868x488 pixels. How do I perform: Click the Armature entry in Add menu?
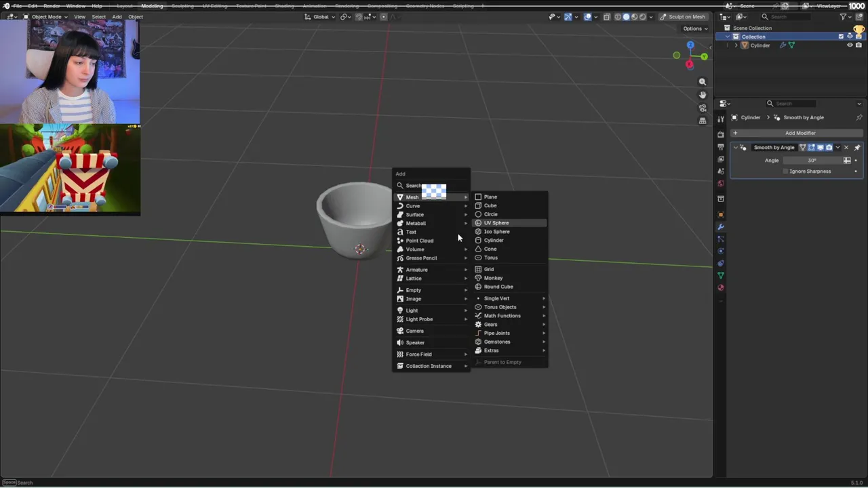click(431, 270)
